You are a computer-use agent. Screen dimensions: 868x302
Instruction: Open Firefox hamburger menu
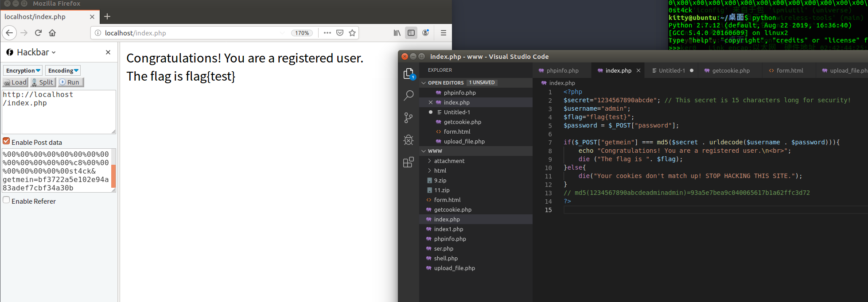[443, 33]
